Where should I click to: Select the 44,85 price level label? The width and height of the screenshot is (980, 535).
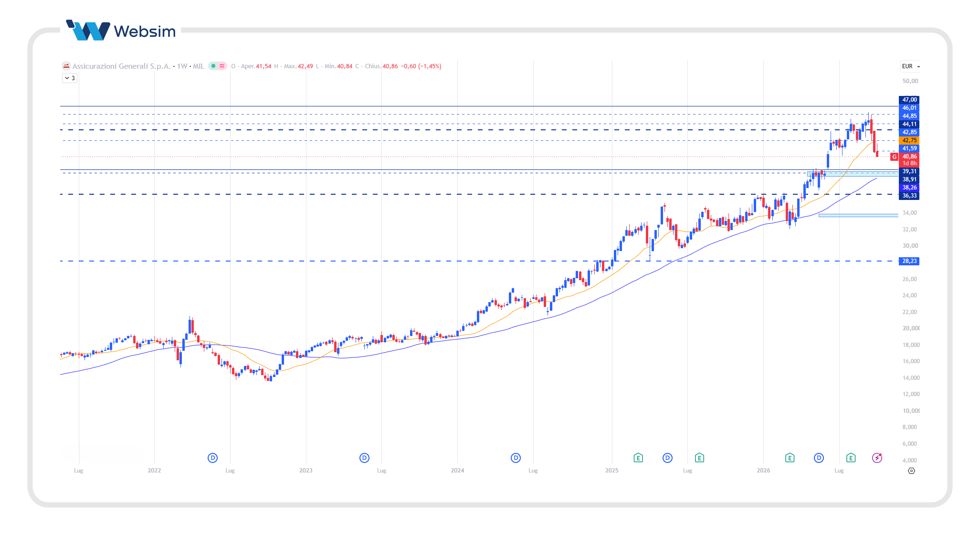click(909, 116)
